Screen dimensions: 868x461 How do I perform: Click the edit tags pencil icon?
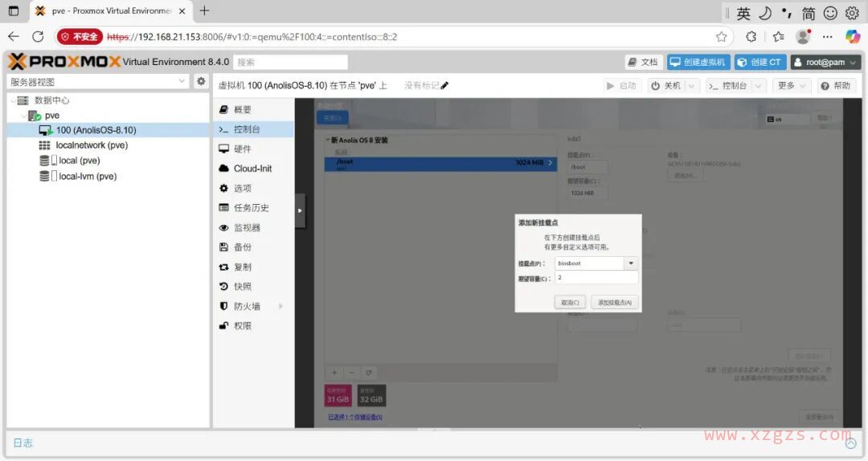(444, 86)
